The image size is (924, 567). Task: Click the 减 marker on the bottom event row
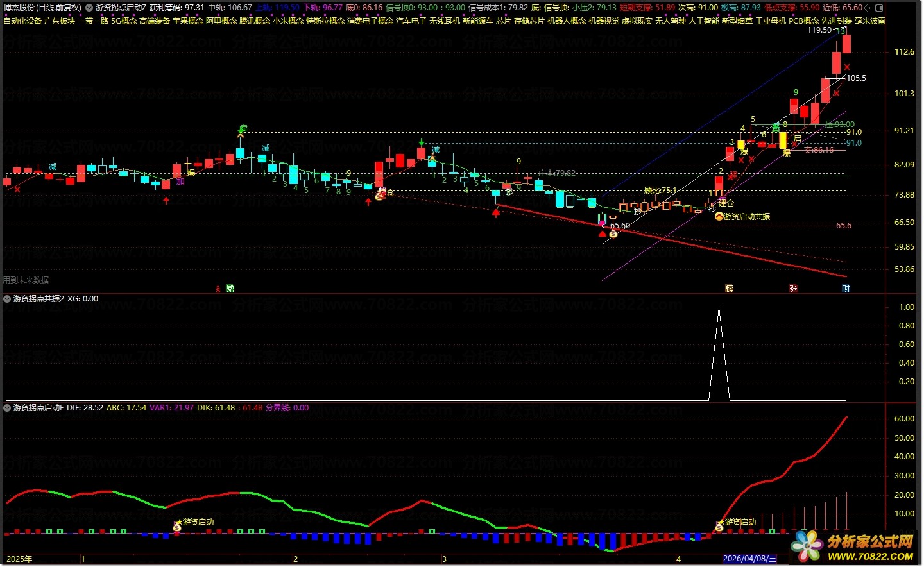pyautogui.click(x=230, y=289)
